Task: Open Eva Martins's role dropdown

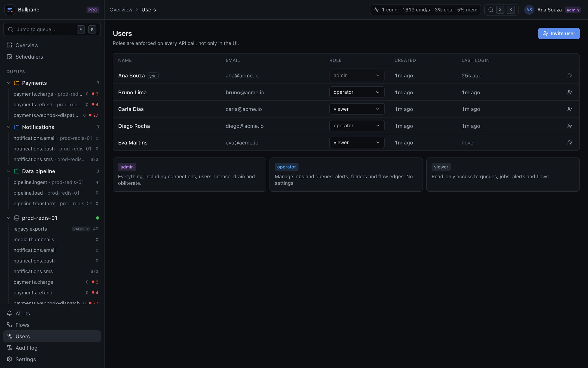Action: coord(357,143)
